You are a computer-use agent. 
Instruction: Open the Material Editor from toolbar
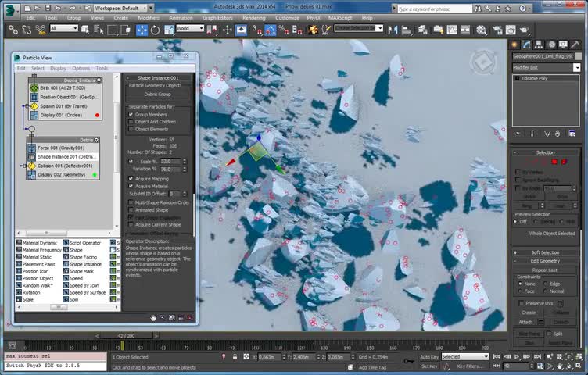pos(482,30)
